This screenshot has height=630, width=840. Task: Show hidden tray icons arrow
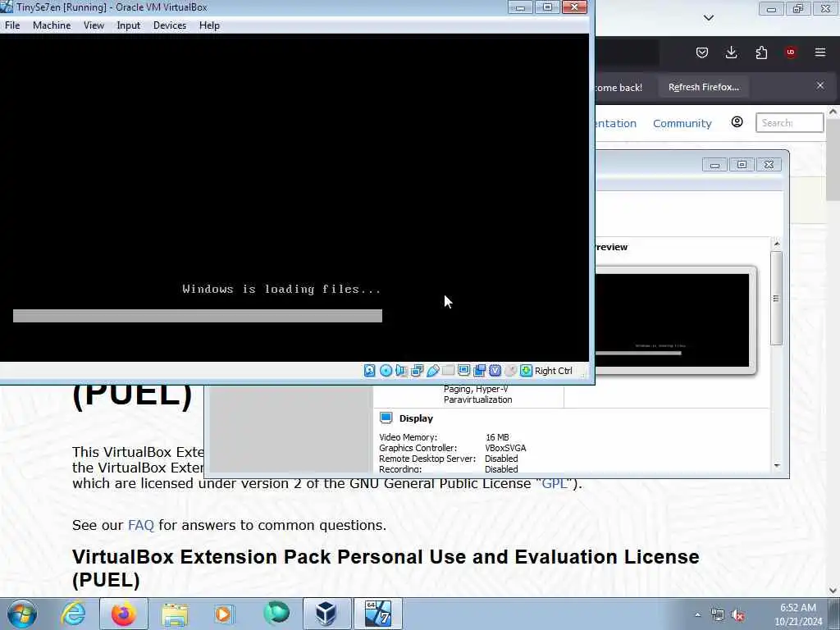(697, 615)
